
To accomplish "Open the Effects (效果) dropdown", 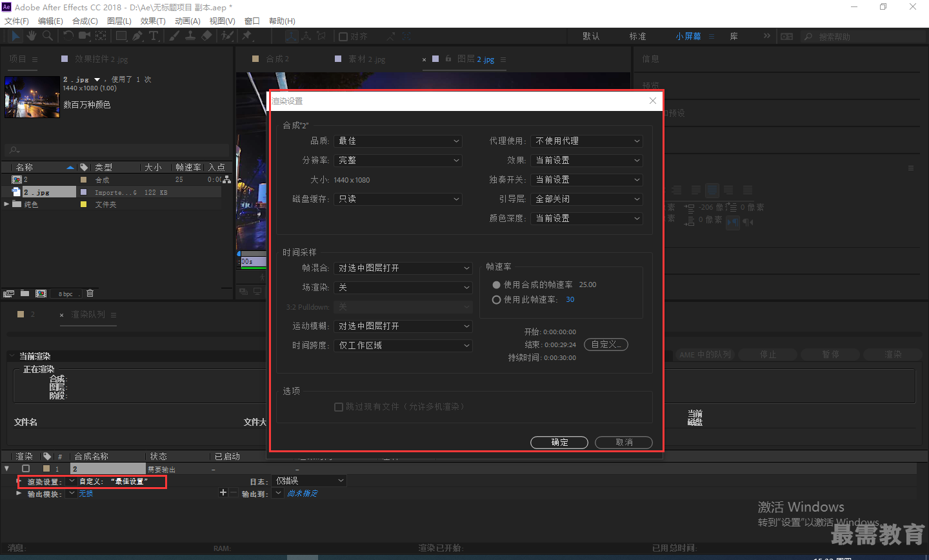I will pos(586,160).
